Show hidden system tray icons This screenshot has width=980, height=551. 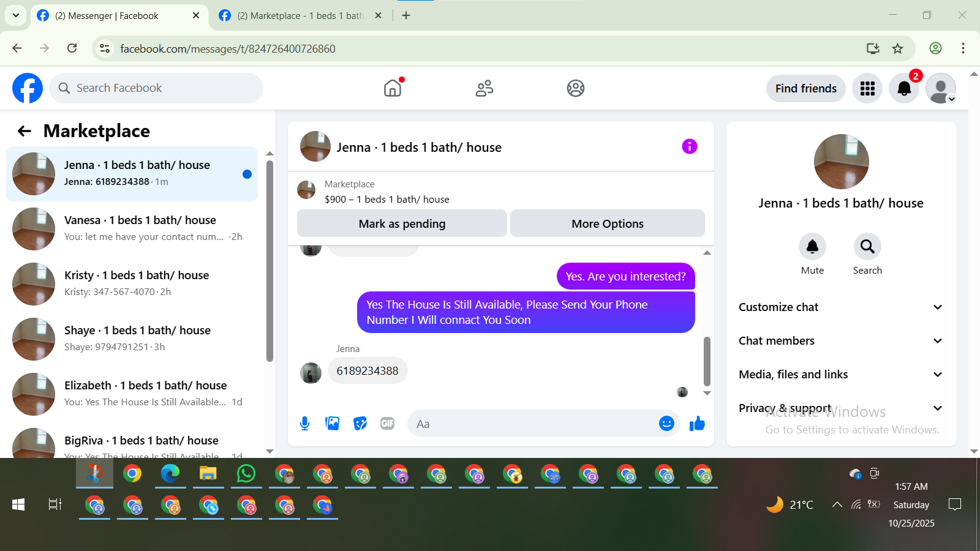point(836,504)
